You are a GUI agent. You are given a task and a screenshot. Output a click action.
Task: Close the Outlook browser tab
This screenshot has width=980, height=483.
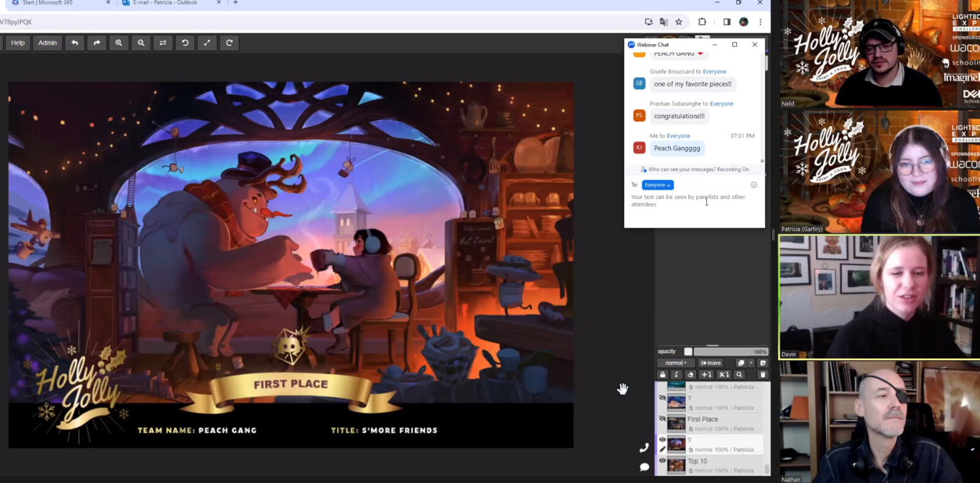point(219,3)
